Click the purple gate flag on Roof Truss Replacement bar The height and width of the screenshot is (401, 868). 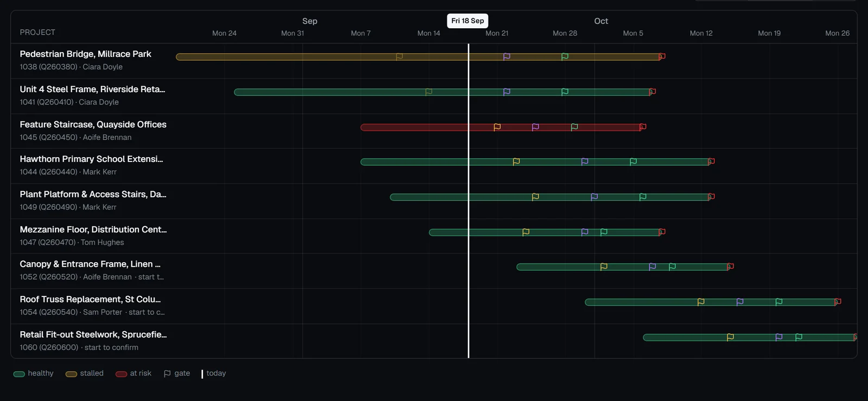pos(740,302)
